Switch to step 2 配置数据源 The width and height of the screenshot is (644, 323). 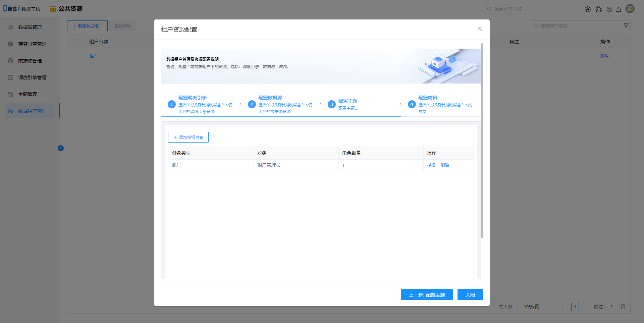tap(270, 98)
